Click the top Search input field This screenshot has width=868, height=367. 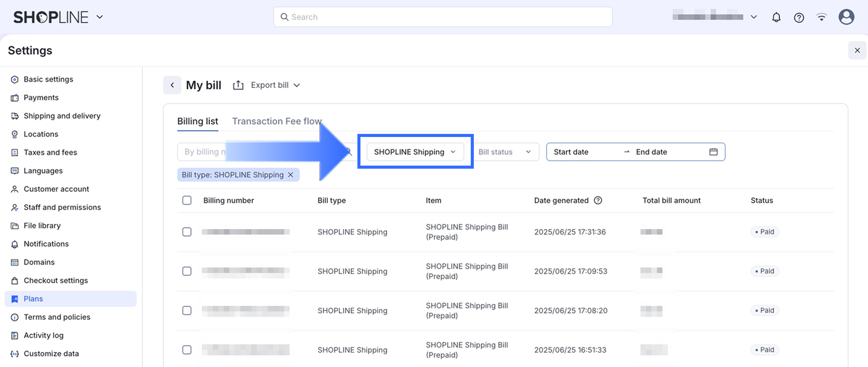click(x=443, y=17)
